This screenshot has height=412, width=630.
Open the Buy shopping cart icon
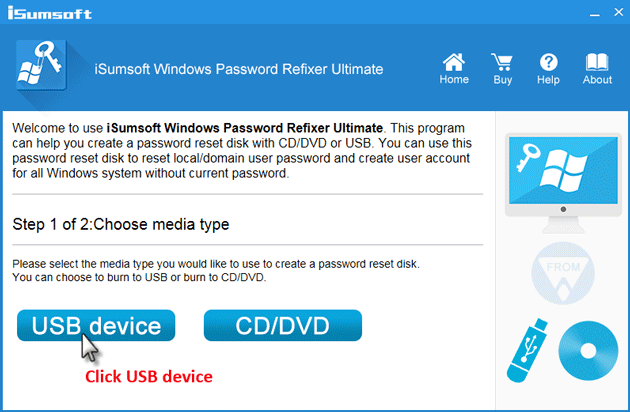(501, 62)
